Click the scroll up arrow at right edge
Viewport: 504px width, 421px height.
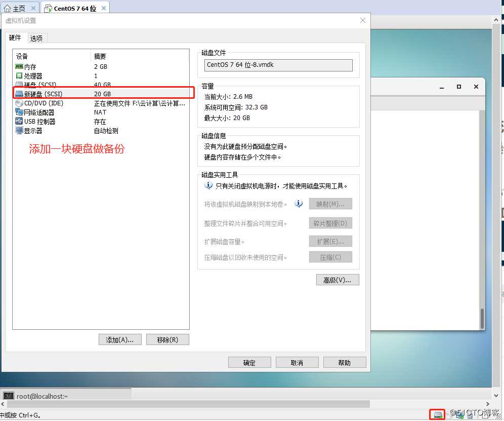click(x=496, y=20)
